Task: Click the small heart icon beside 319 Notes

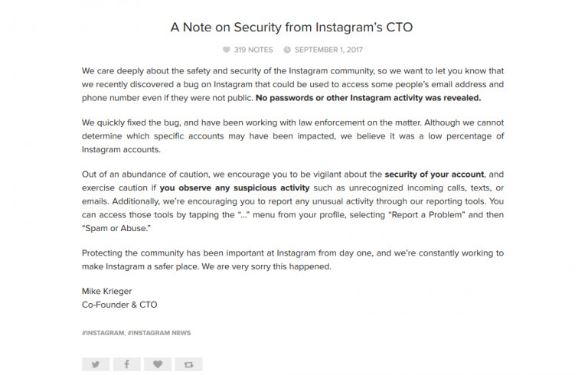Action: pyautogui.click(x=226, y=51)
